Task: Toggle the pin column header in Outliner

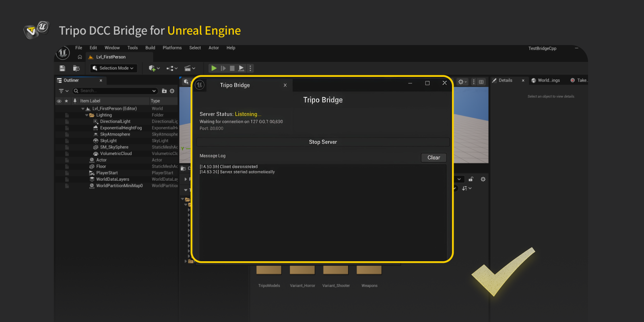Action: pyautogui.click(x=75, y=101)
